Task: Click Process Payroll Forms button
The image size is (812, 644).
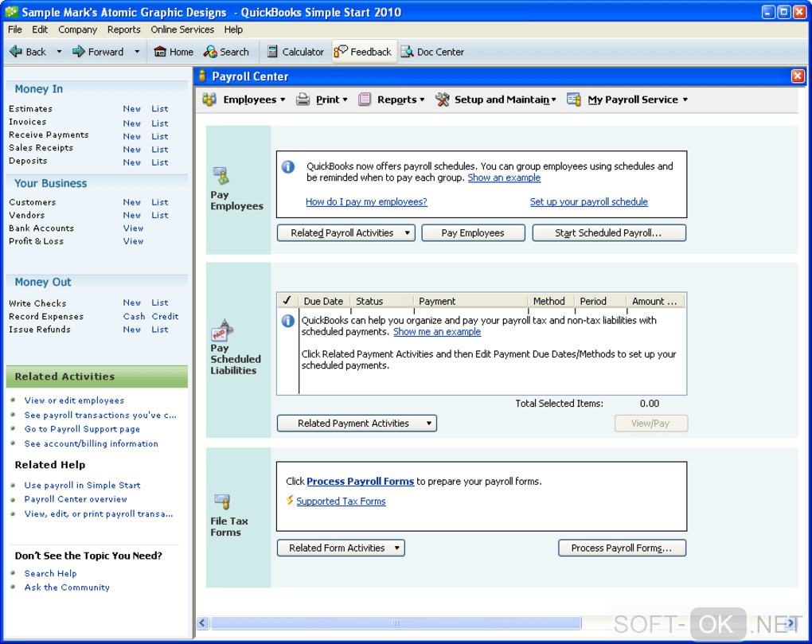Action: pyautogui.click(x=622, y=548)
